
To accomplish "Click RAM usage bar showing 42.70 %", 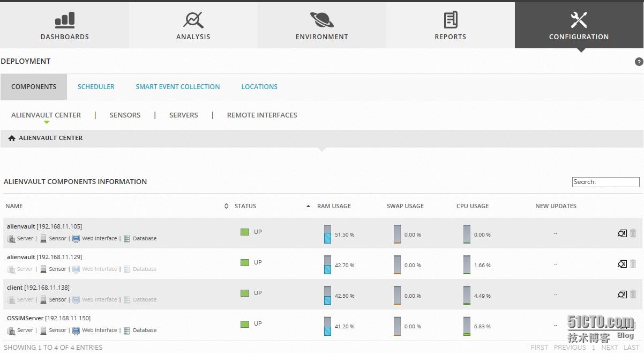I will pos(327,265).
